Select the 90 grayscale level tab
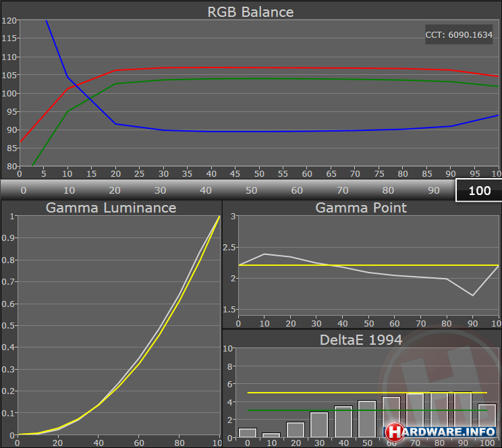Viewport: 502px width, 448px height. click(x=433, y=190)
